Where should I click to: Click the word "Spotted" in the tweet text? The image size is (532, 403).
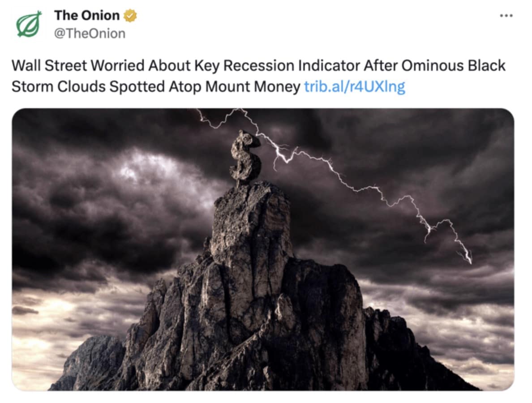click(137, 87)
